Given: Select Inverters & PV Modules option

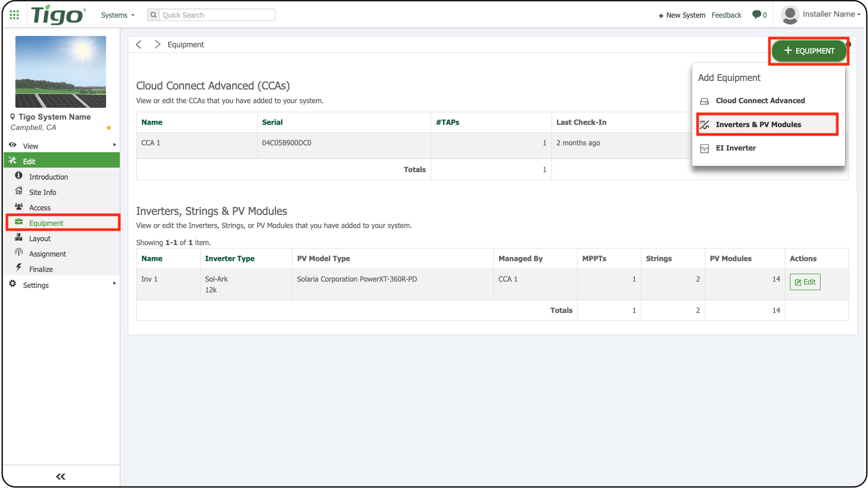Looking at the screenshot, I should [758, 124].
